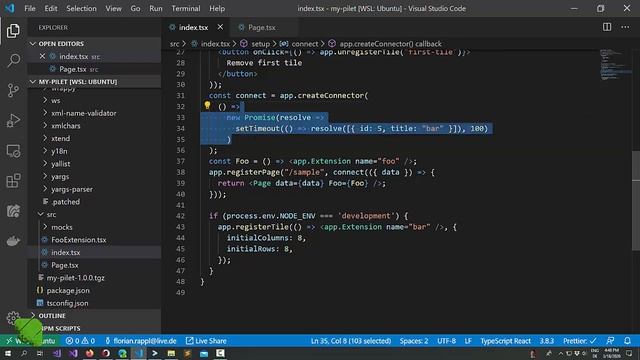Click the feedback icon in status bar
Viewport: 640px width, 360px height.
click(610, 341)
